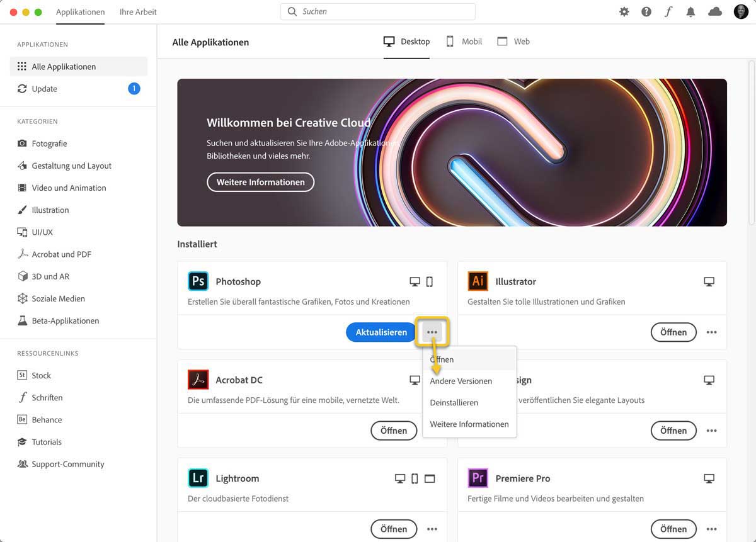
Task: Click the help question mark icon
Action: 646,12
